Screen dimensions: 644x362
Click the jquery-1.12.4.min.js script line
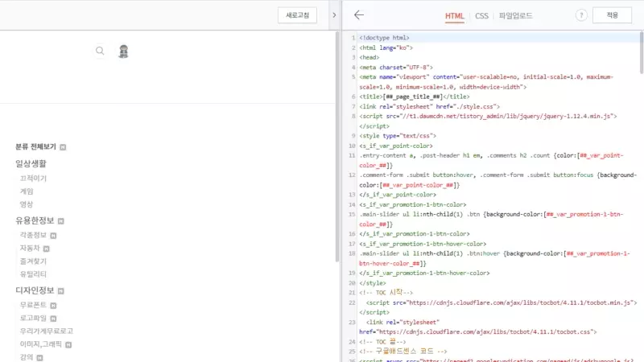488,117
